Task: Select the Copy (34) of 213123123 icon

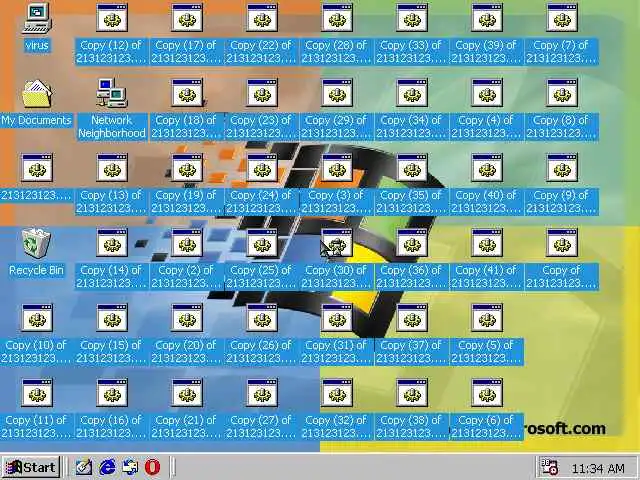Action: tap(412, 93)
